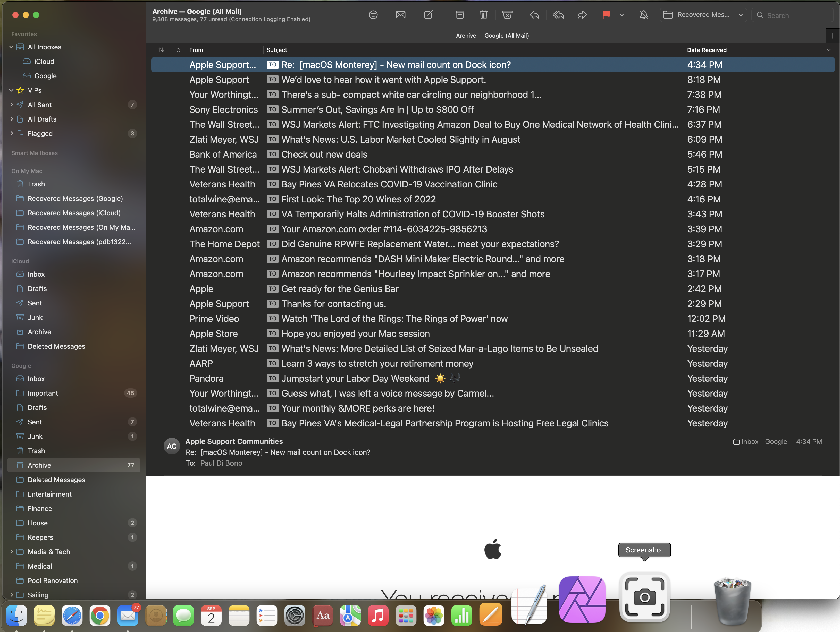Expand the All Sent mailbox
Viewport: 840px width, 632px height.
pos(11,104)
